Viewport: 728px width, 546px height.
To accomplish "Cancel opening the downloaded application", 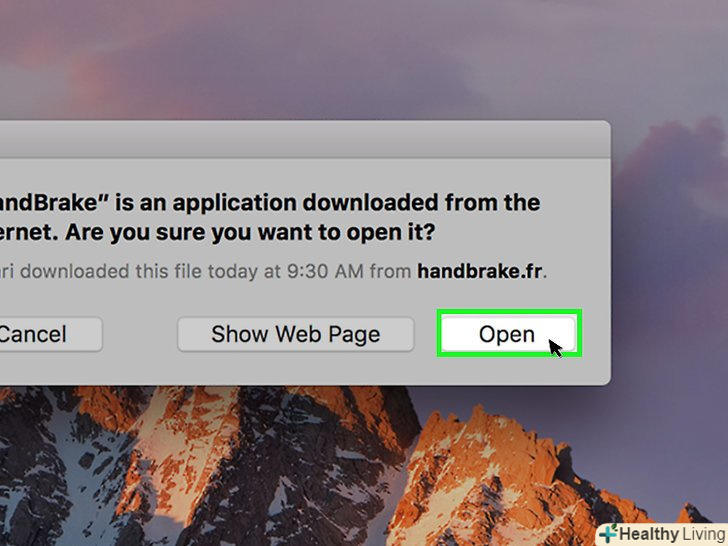I will point(50,334).
